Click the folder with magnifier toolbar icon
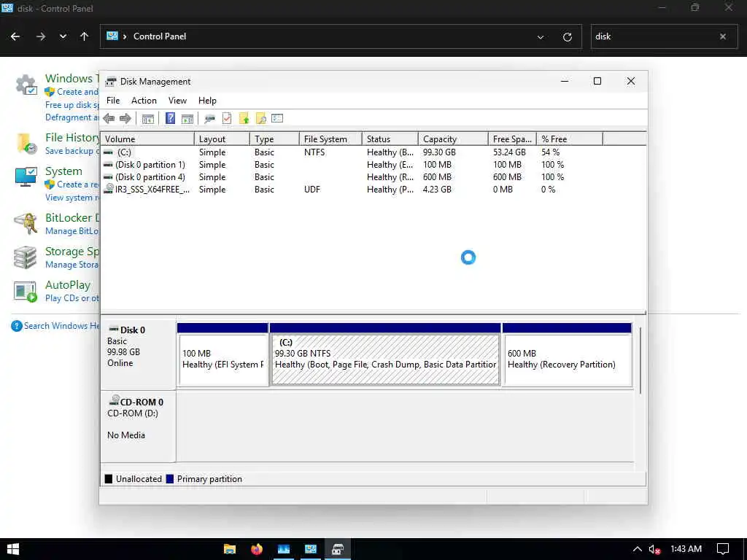The width and height of the screenshot is (747, 560). (x=260, y=119)
